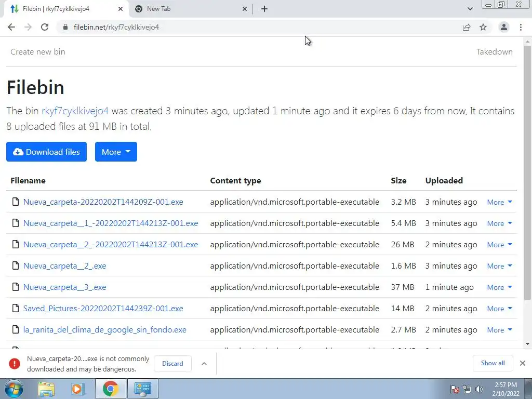The image size is (532, 399).
Task: Click the scrollbar down arrow
Action: pyautogui.click(x=527, y=344)
